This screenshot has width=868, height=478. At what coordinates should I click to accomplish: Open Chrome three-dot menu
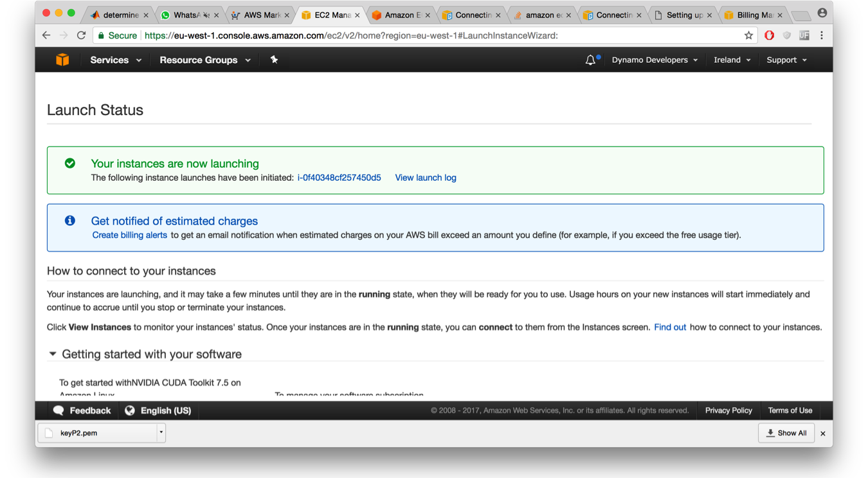[822, 35]
